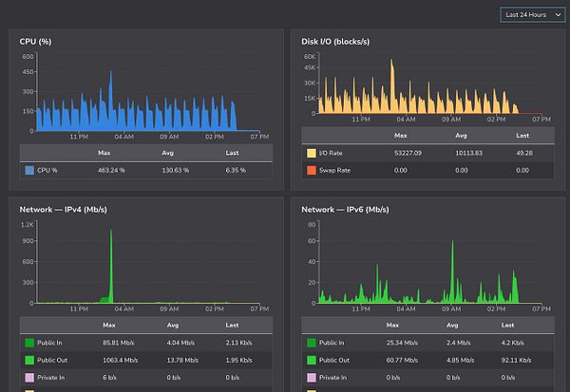Click the IPv6 Public Out green swatch

(312, 360)
